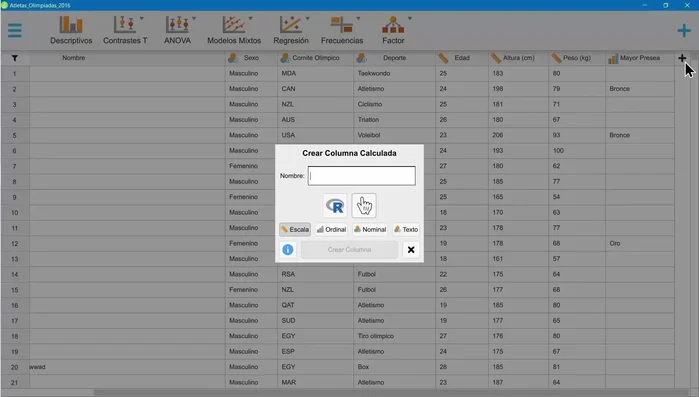Click the Altura (cm) scale ruler icon
This screenshot has height=397, width=699.
click(496, 58)
